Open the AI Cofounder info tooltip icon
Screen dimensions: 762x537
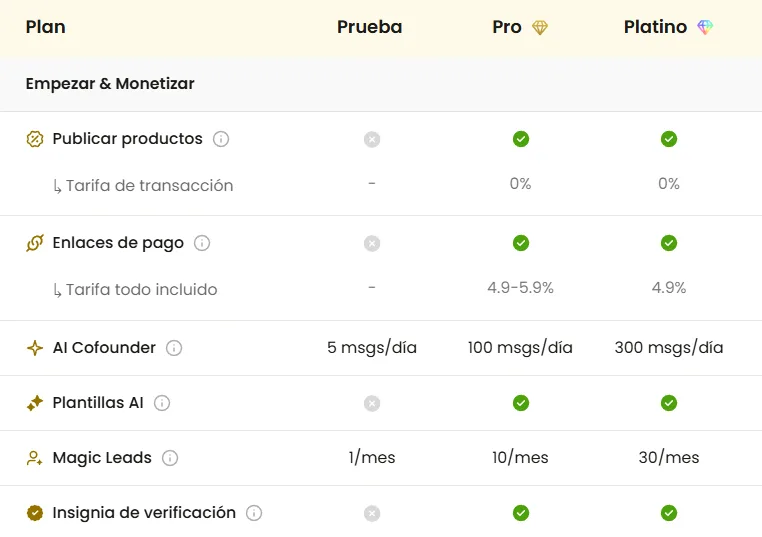pyautogui.click(x=174, y=348)
